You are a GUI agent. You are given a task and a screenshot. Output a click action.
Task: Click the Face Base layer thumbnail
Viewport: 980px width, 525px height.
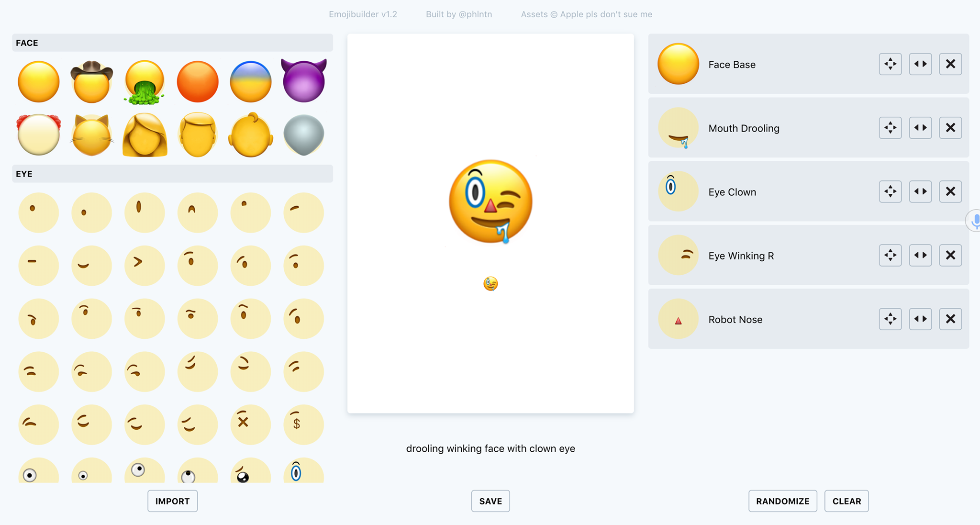point(678,64)
